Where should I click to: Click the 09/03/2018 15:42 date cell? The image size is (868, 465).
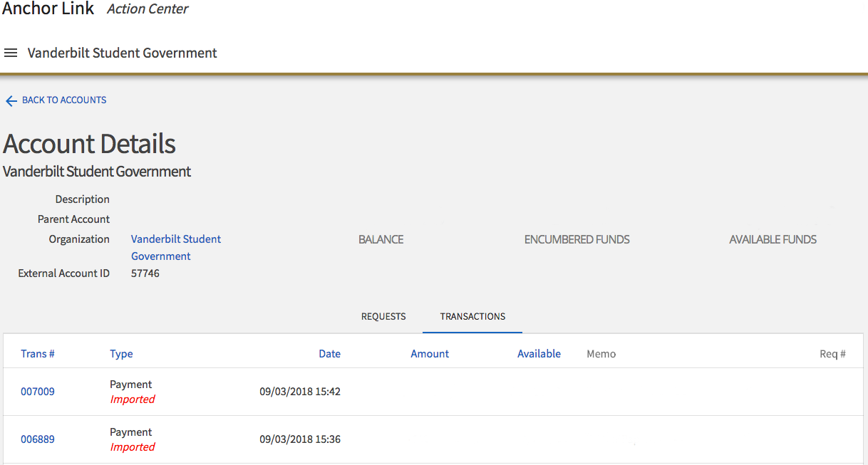coord(300,392)
